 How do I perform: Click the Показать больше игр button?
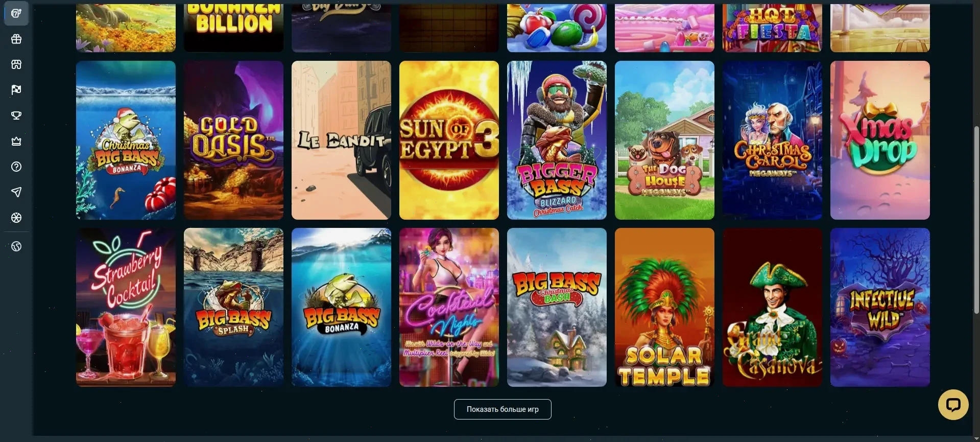coord(503,409)
